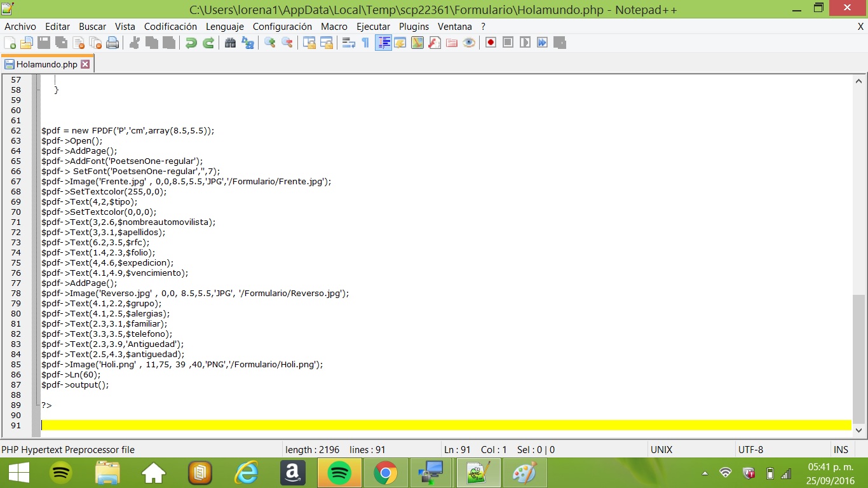Click the vertical scrollbar down arrow
868x488 pixels.
pyautogui.click(x=858, y=430)
